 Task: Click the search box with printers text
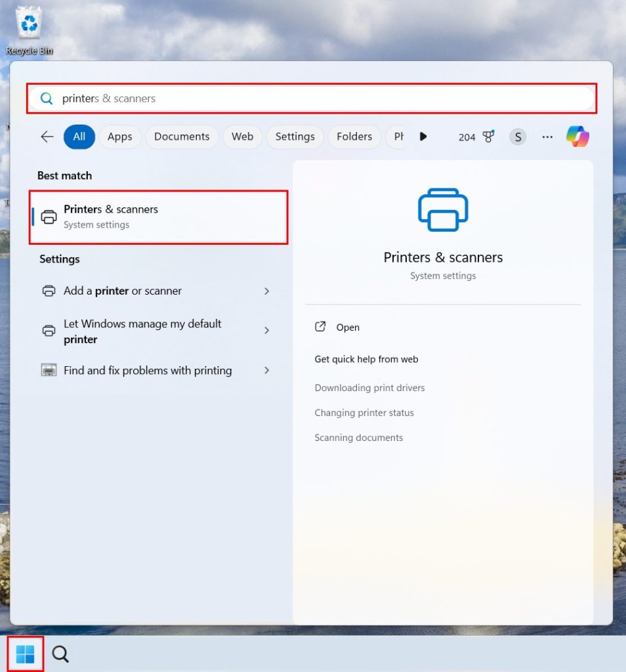[312, 98]
